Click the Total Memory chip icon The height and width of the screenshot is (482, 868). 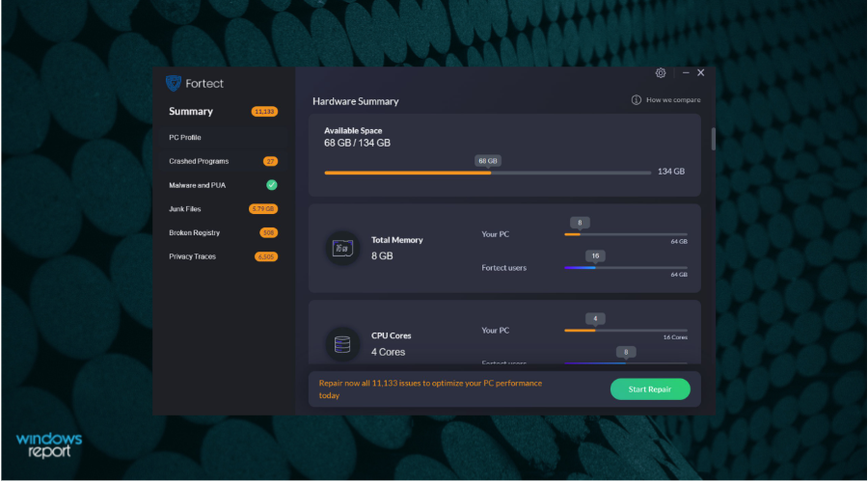tap(342, 248)
